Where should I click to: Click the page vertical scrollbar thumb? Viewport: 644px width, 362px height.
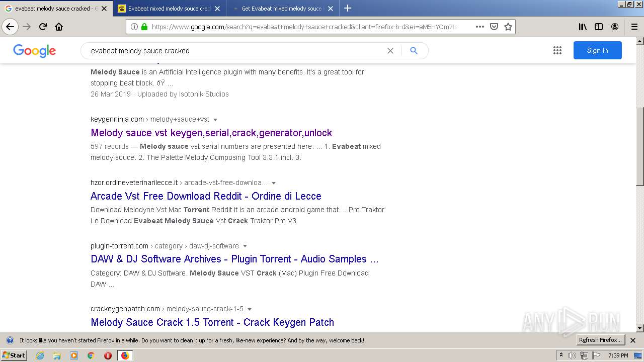(640, 146)
